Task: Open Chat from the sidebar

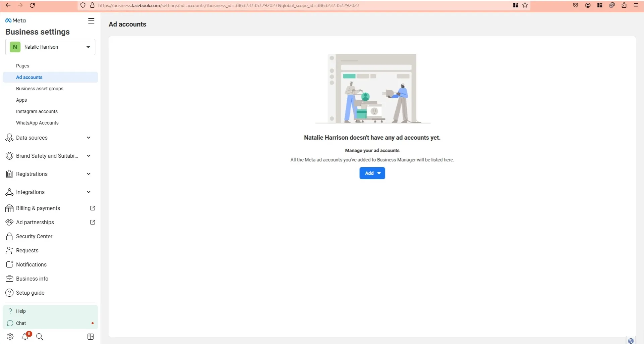Action: [x=21, y=323]
